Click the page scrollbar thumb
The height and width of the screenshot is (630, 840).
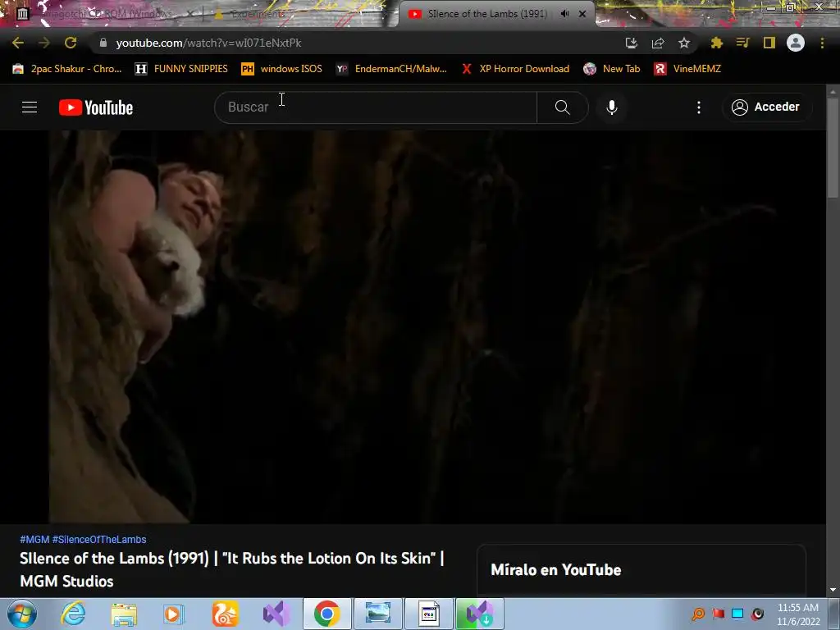(x=833, y=148)
